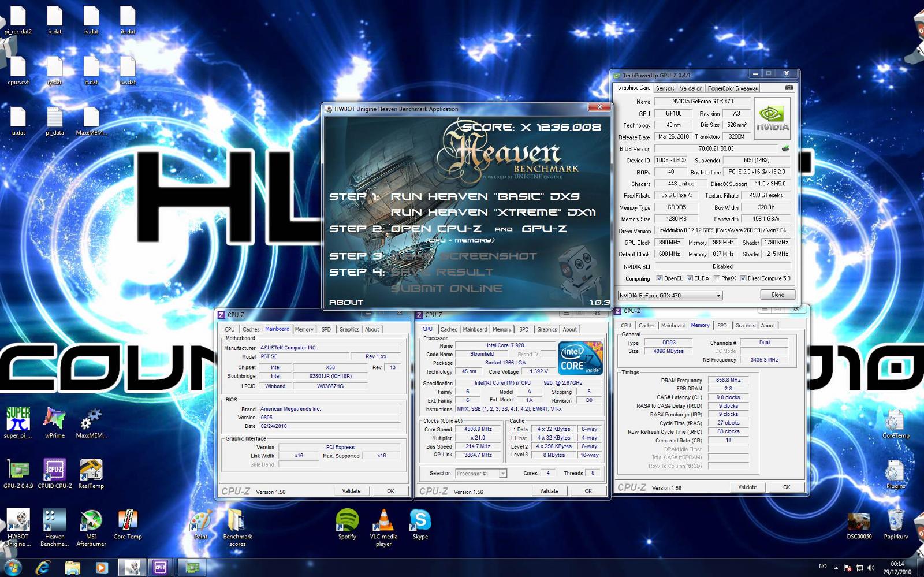Open the Windows Start menu orb
This screenshot has width=924, height=577.
pos(13,567)
